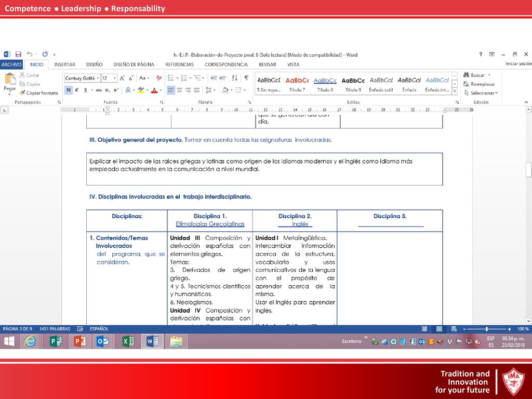Click Buscar (Find) button
The height and width of the screenshot is (399, 532).
point(477,75)
